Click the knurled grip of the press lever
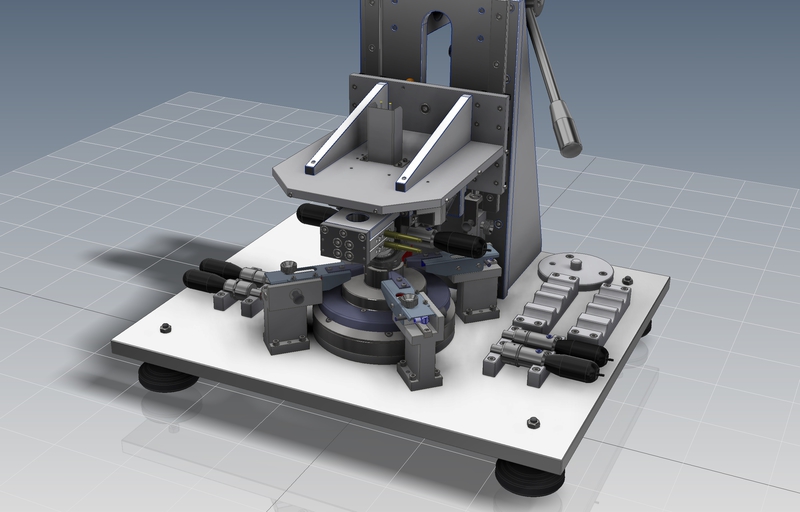This screenshot has height=512, width=800. coord(568,134)
